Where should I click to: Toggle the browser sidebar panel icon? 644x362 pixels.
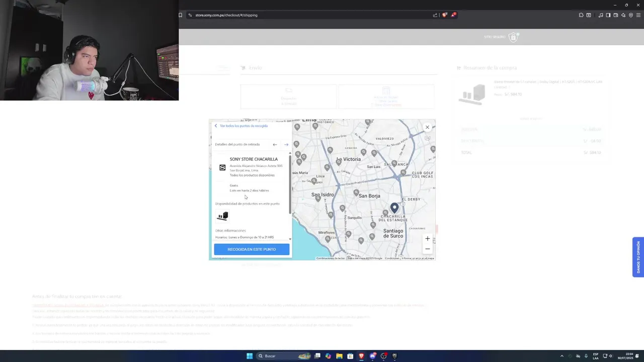point(608,15)
